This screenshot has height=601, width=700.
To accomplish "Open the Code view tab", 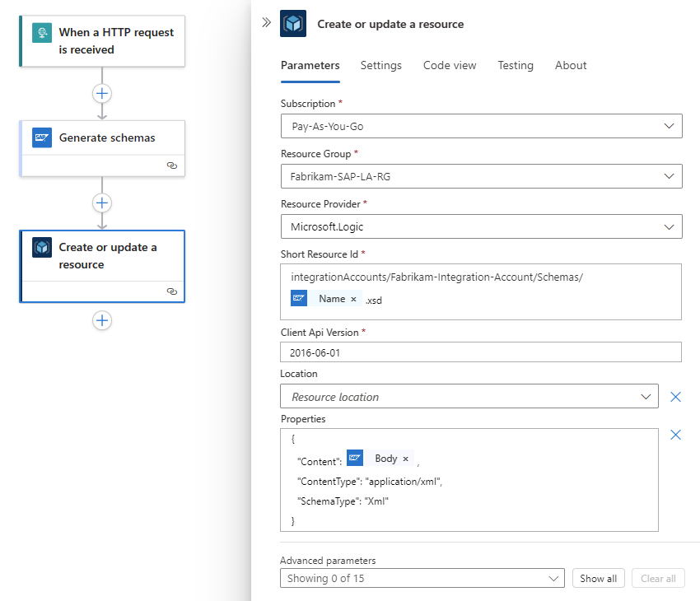I will [x=450, y=65].
